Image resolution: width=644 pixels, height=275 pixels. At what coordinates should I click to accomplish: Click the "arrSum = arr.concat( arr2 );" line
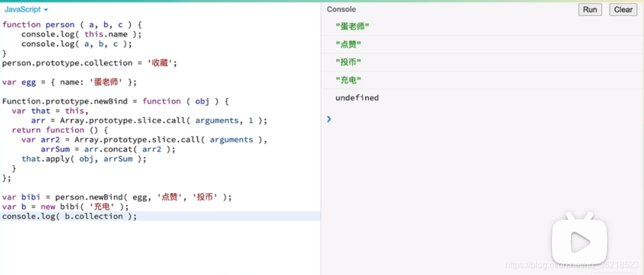point(108,150)
